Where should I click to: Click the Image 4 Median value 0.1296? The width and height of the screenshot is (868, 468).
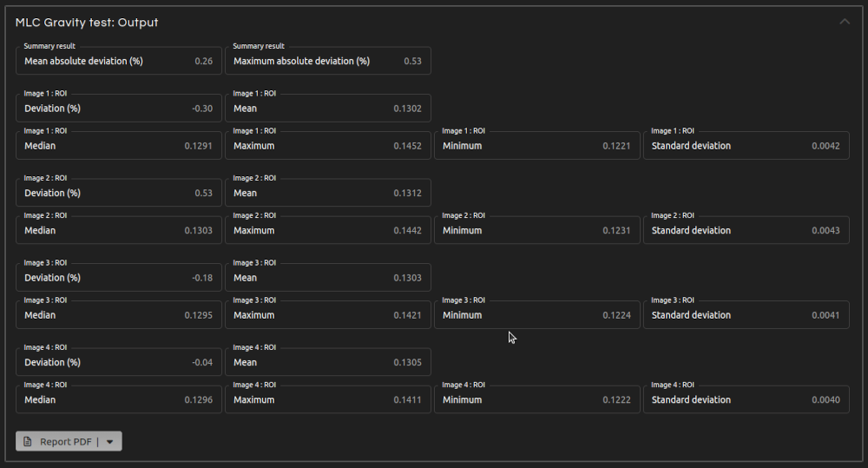(198, 400)
